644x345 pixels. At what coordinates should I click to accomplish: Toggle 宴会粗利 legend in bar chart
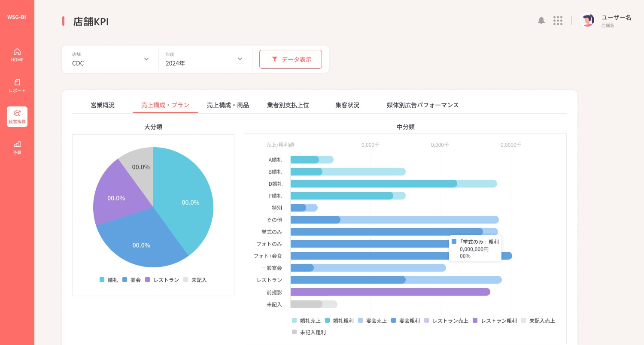405,321
